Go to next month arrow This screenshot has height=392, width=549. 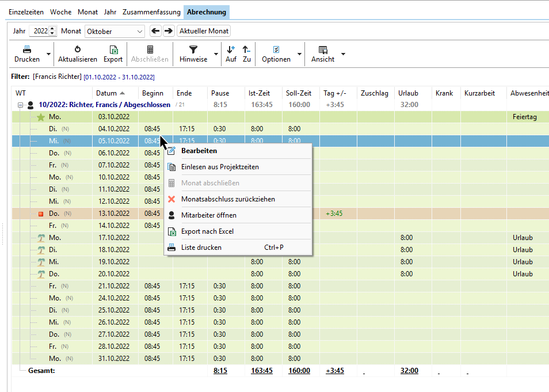pos(168,31)
